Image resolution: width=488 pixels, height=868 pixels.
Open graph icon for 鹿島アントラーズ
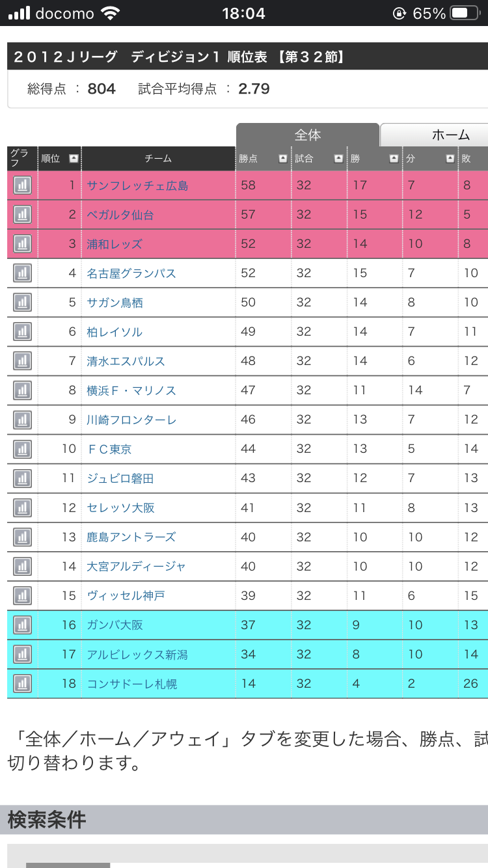[x=22, y=537]
